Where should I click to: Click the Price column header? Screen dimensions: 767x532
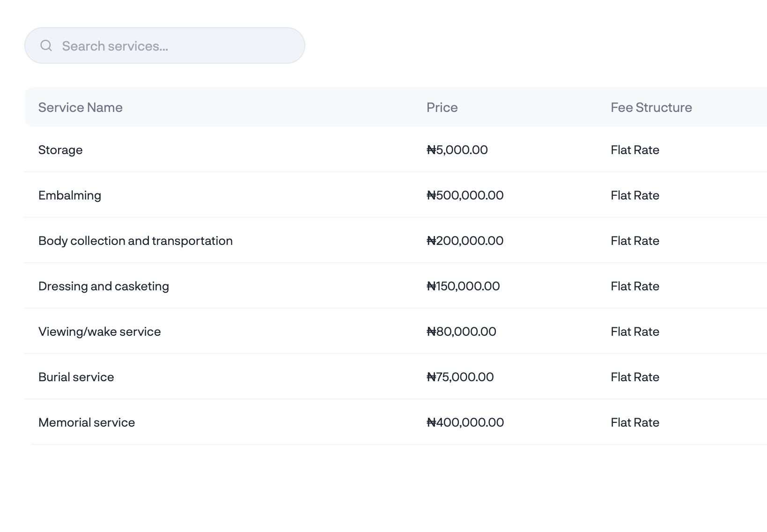(x=442, y=107)
